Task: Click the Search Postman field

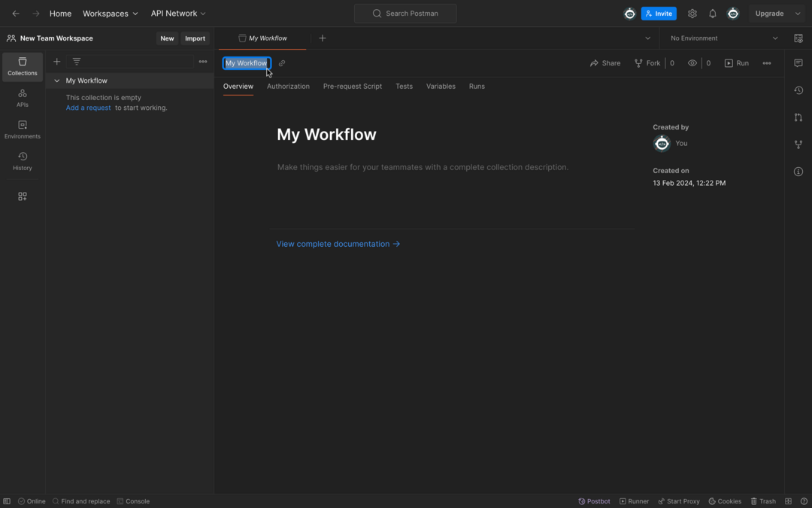Action: pos(405,14)
